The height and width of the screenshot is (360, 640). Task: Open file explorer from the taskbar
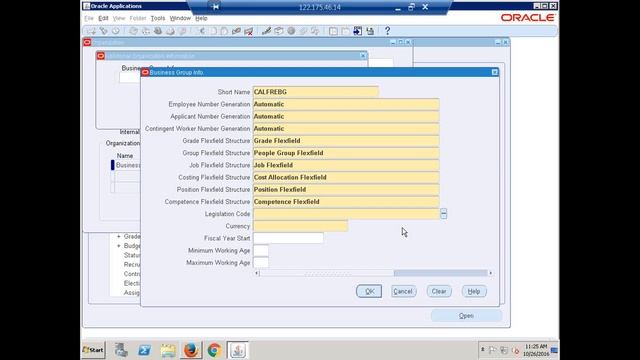(168, 350)
